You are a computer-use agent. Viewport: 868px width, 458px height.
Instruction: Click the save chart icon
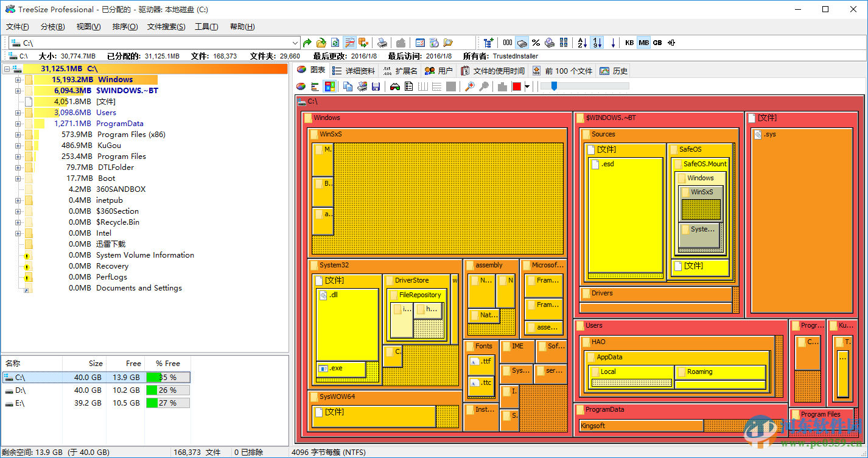pos(376,86)
